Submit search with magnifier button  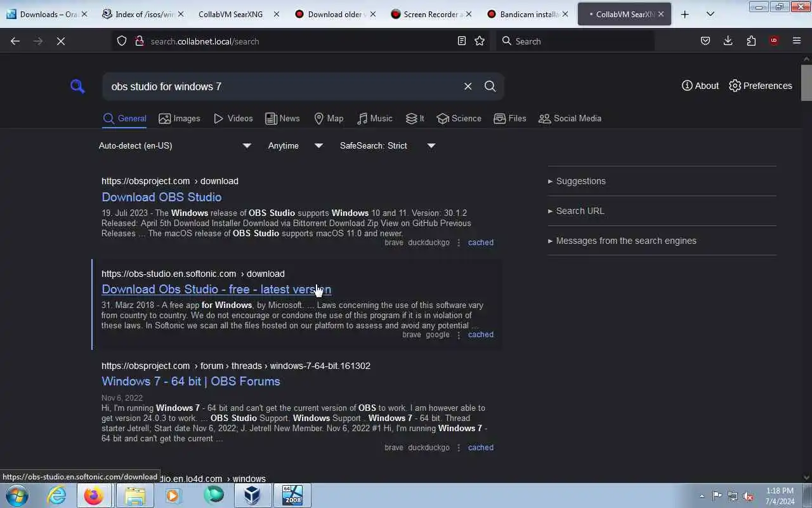[x=490, y=86]
